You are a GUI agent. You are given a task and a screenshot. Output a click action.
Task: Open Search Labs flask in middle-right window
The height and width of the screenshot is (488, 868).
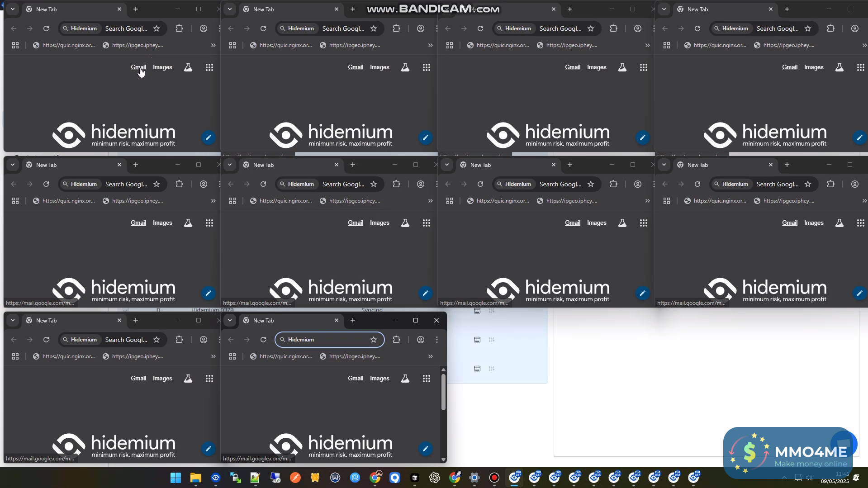[x=840, y=223]
